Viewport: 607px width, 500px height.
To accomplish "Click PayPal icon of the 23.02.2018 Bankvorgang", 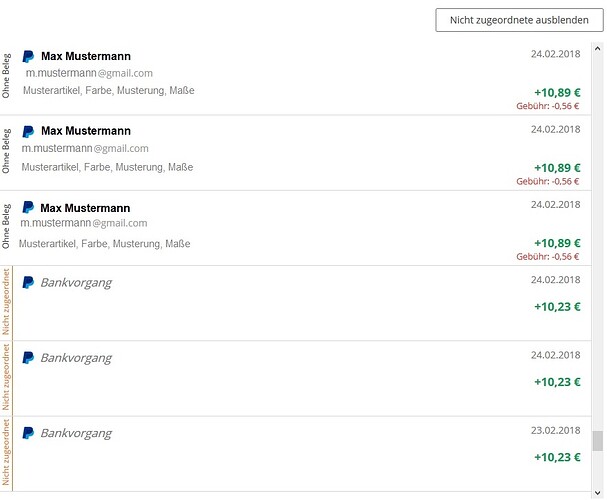I will 28,433.
